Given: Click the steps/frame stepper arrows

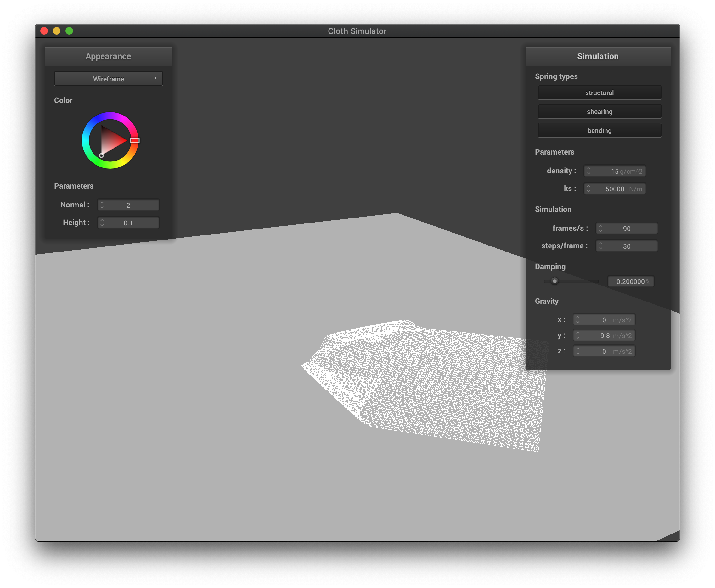Looking at the screenshot, I should tap(600, 246).
